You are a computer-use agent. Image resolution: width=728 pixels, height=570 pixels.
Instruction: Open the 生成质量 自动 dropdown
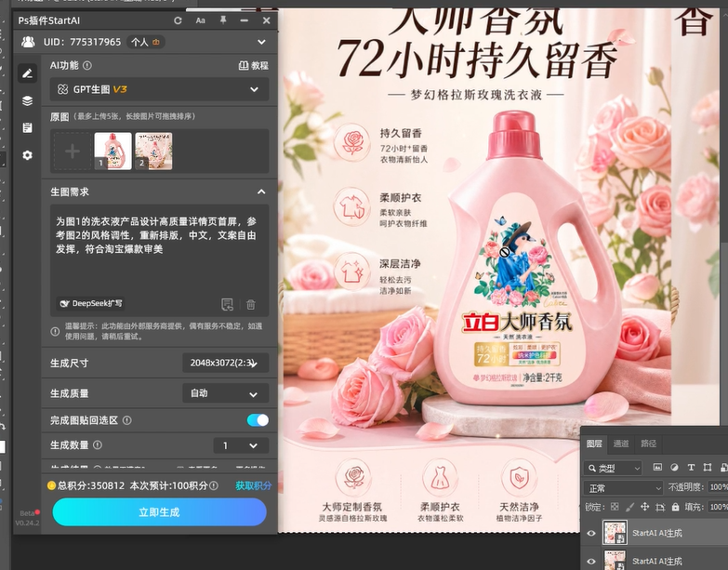tap(225, 393)
